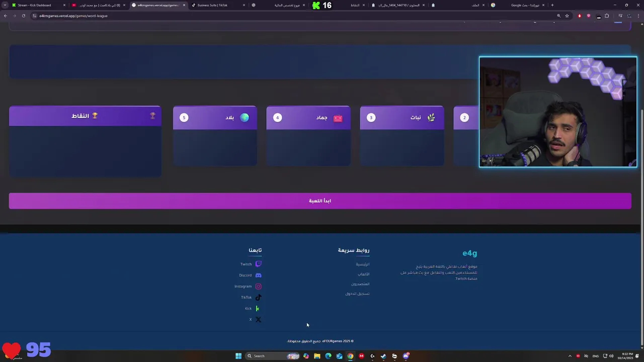Switch to the النقاط browser tab

tap(338, 5)
